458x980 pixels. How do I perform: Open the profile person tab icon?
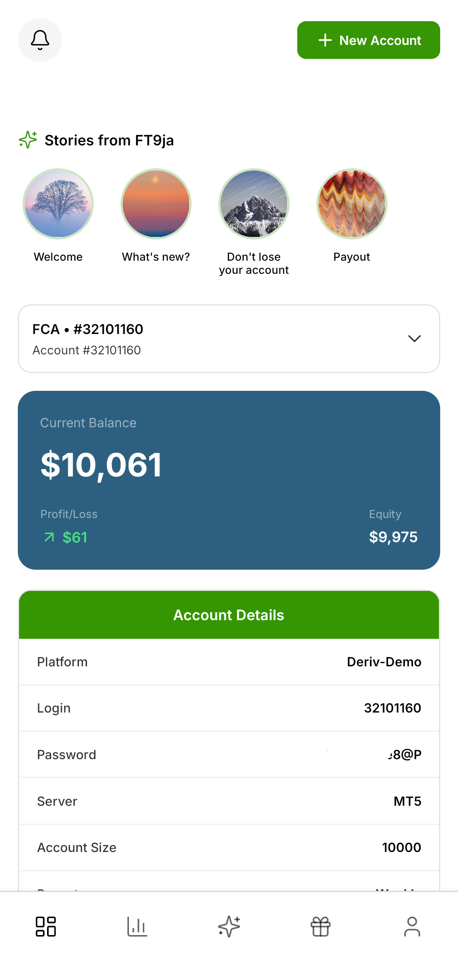412,927
